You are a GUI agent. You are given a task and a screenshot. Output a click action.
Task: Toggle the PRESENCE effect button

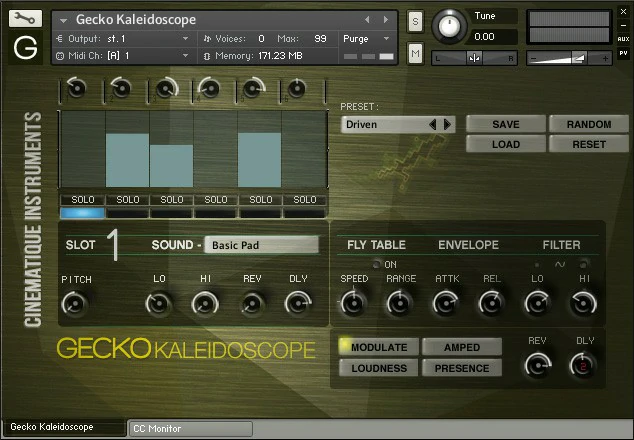pos(462,368)
